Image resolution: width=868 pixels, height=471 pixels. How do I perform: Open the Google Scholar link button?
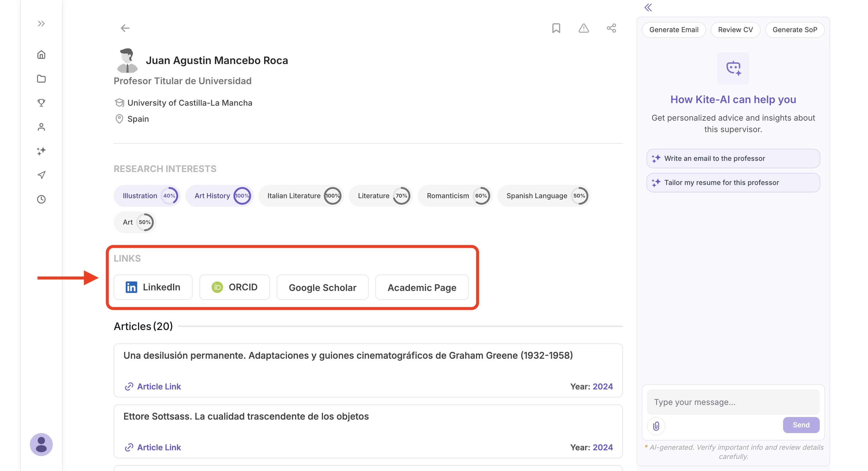322,287
